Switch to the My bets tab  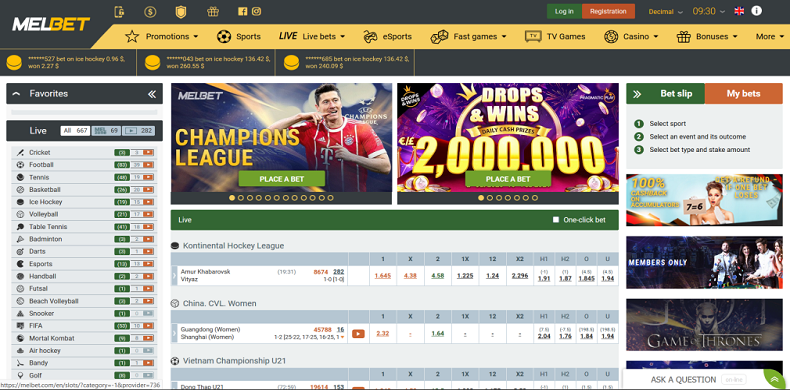pos(743,94)
